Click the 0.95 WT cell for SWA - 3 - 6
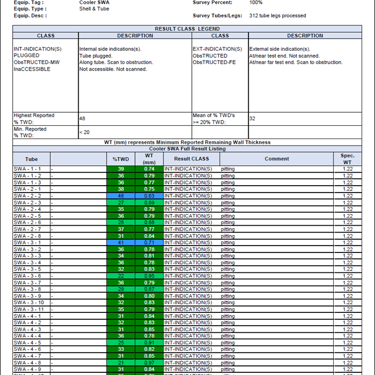Screen dimensions: 375x375 coord(149,276)
